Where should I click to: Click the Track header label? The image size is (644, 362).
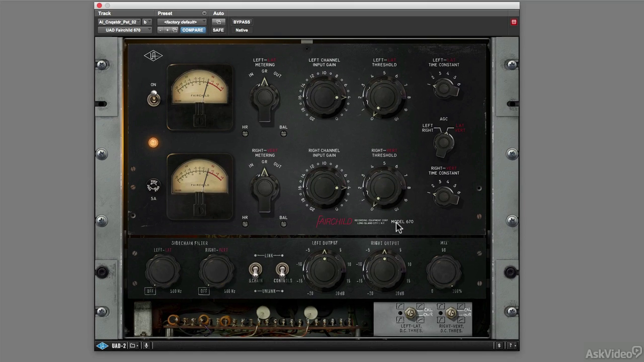(x=105, y=14)
